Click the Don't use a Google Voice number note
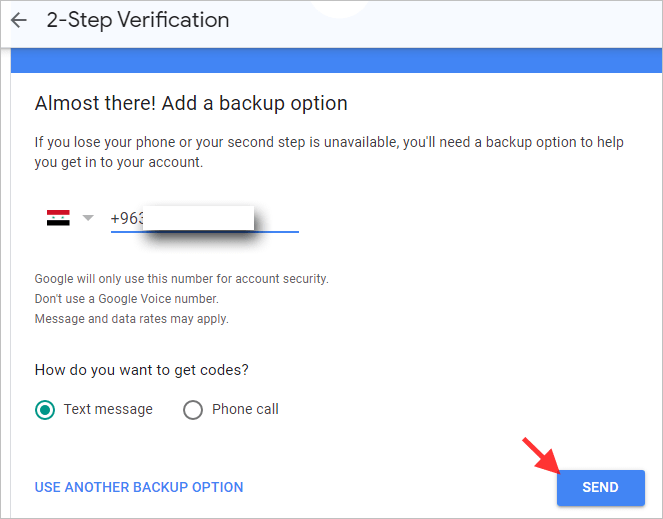The width and height of the screenshot is (663, 519). coord(126,299)
